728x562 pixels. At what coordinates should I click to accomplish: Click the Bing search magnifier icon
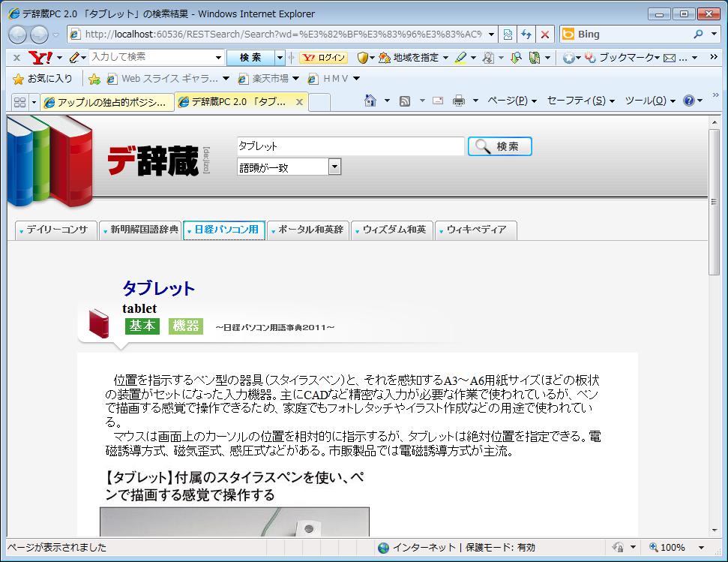point(698,35)
